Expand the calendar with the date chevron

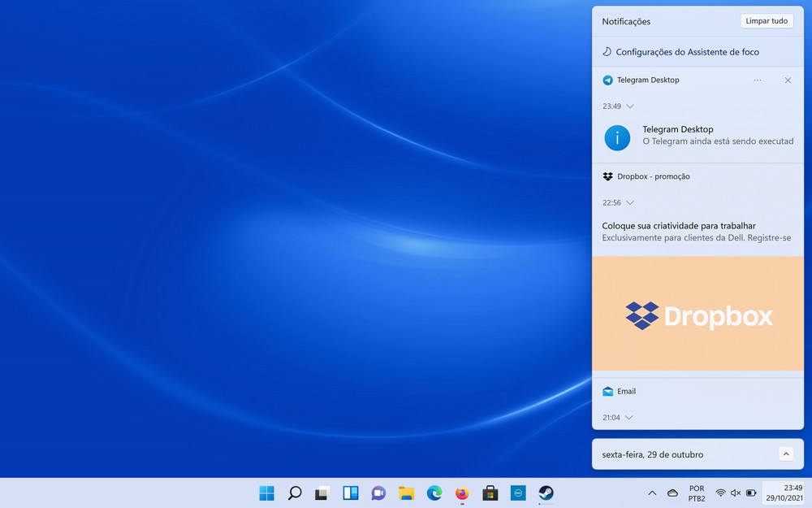785,454
